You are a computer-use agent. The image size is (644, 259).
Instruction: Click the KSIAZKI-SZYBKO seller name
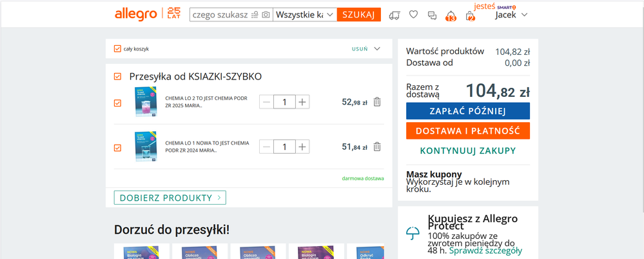pos(225,77)
